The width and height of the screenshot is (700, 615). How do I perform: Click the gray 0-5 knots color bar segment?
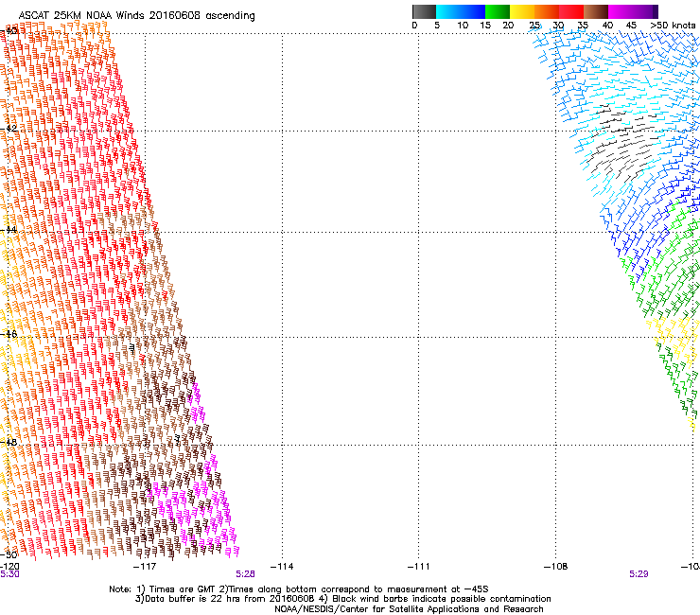click(424, 11)
